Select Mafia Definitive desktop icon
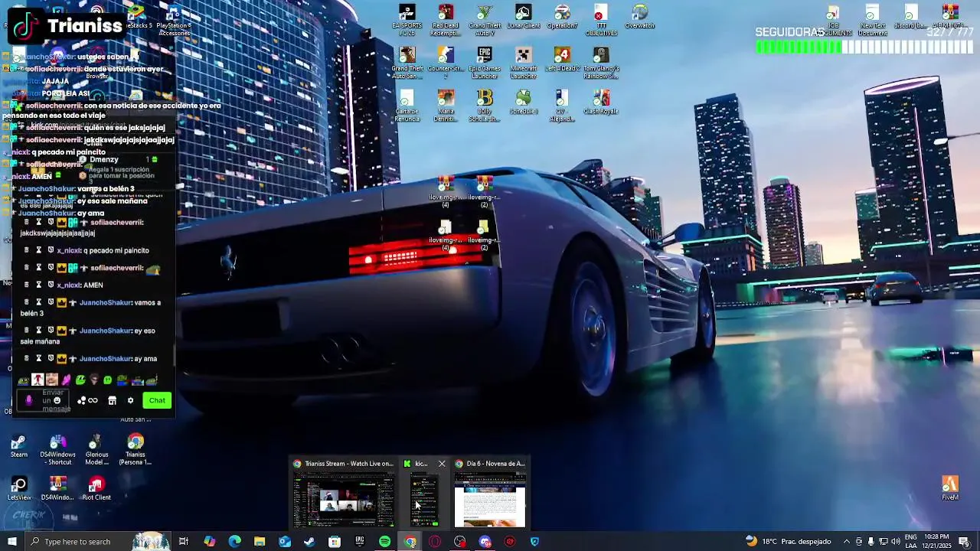Viewport: 980px width, 551px height. click(446, 106)
